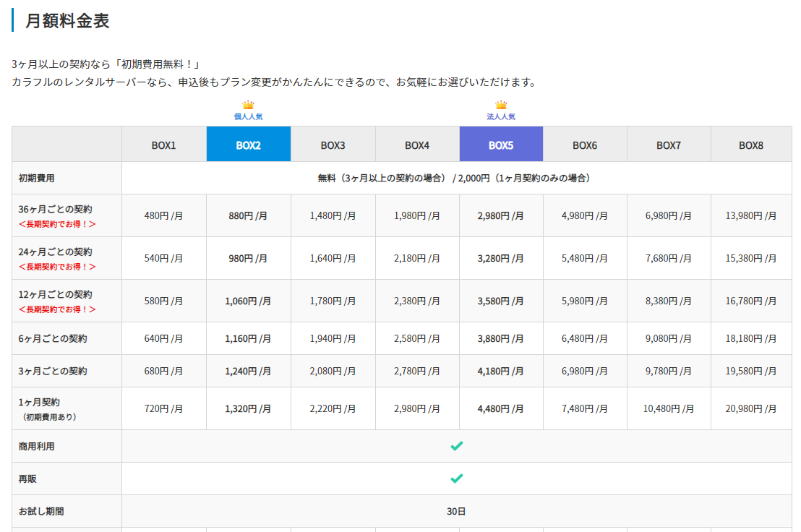
Task: Click the 6ヶ月ごとの契約 row label
Action: point(53,338)
